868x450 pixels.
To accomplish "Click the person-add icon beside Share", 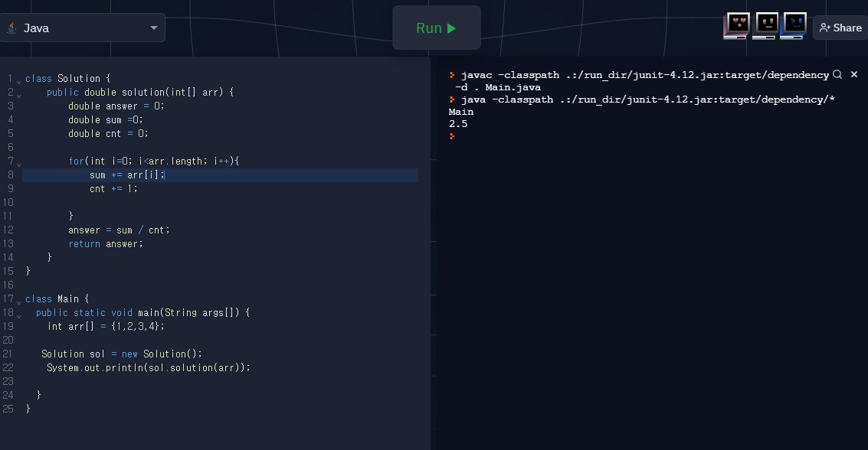I will (x=824, y=28).
